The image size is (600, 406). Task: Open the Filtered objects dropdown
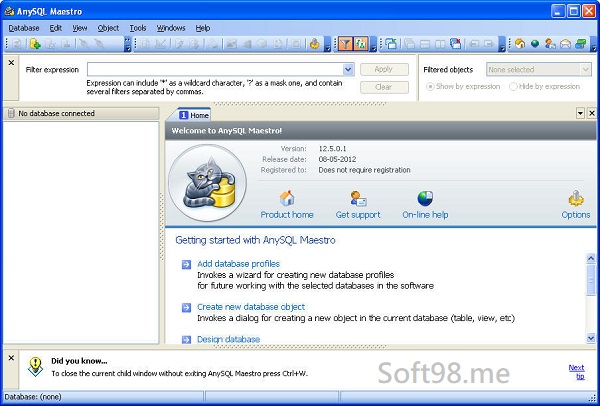pyautogui.click(x=539, y=70)
